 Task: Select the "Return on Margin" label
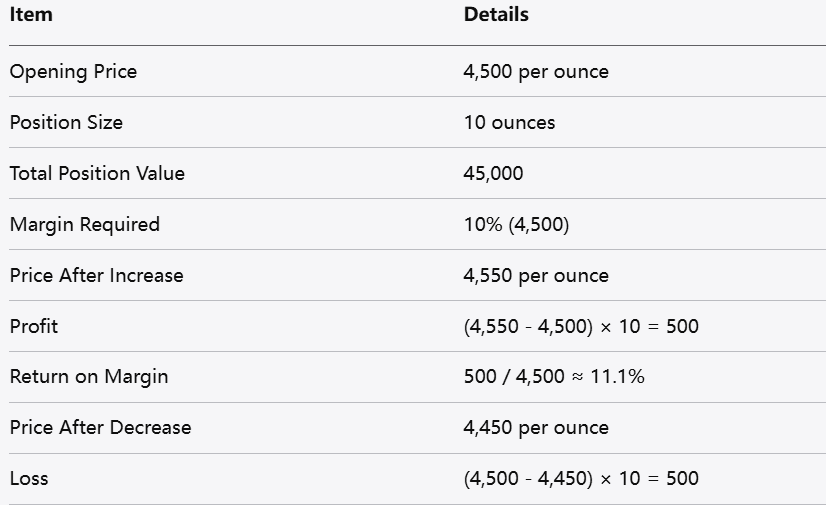[89, 377]
